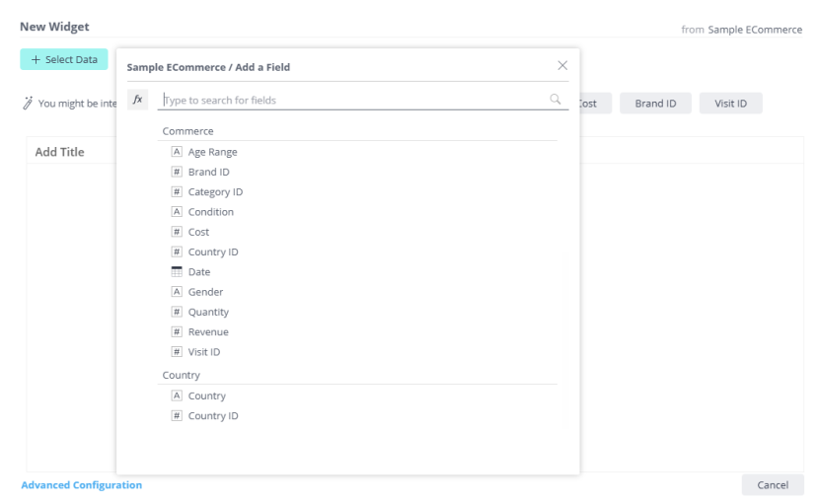This screenshot has height=504, width=819.
Task: Close the Add a Field dialog
Action: [562, 66]
